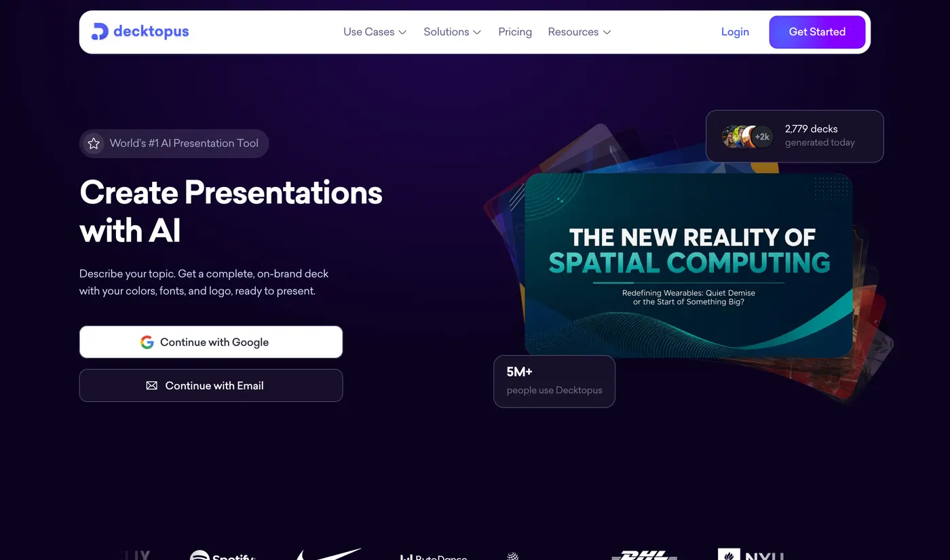Click the Continue with Google button
950x560 pixels.
[x=211, y=342]
